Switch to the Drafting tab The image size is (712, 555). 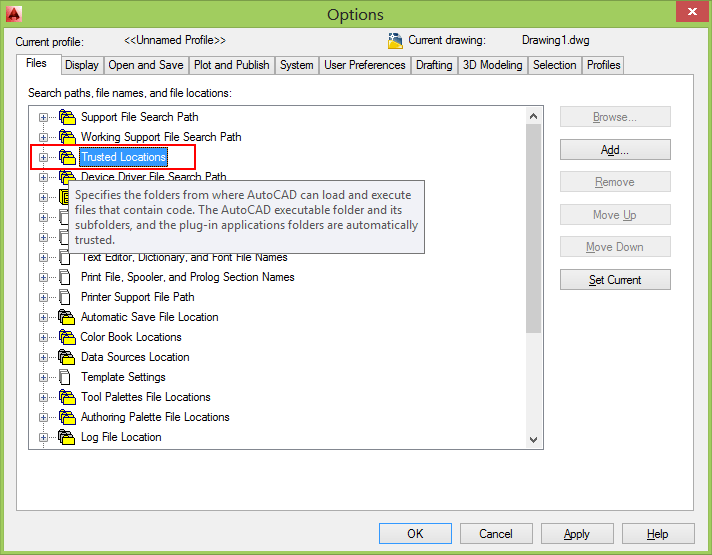434,65
